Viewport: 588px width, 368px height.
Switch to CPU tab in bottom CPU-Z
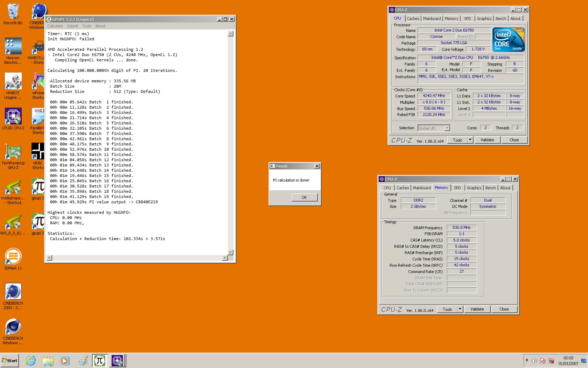387,188
